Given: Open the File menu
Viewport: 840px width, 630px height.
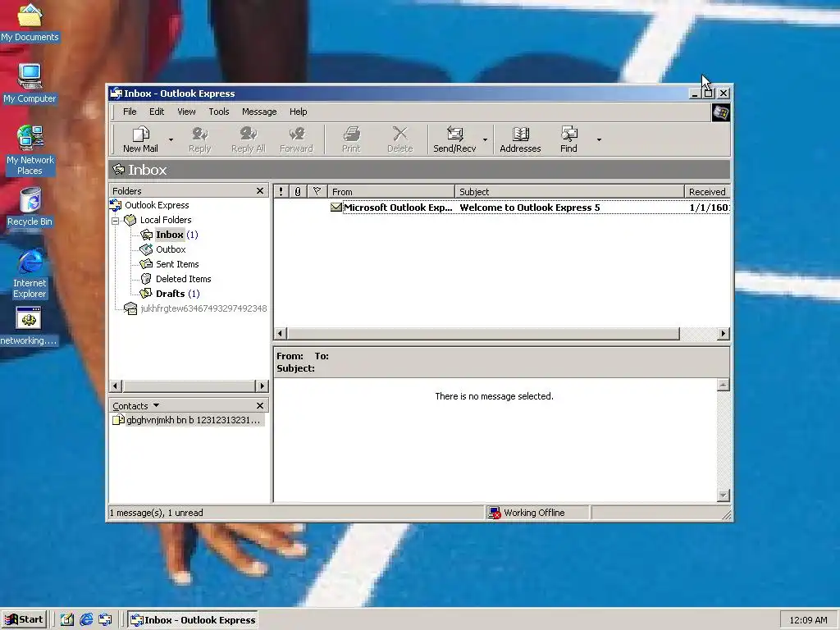Looking at the screenshot, I should (x=130, y=112).
